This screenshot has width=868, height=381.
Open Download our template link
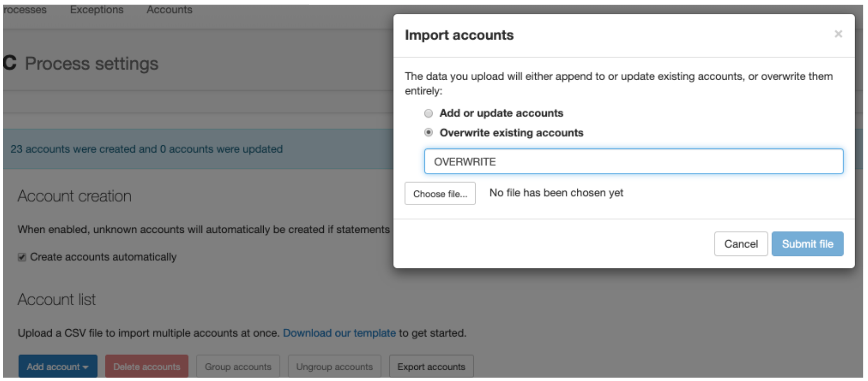pyautogui.click(x=339, y=333)
